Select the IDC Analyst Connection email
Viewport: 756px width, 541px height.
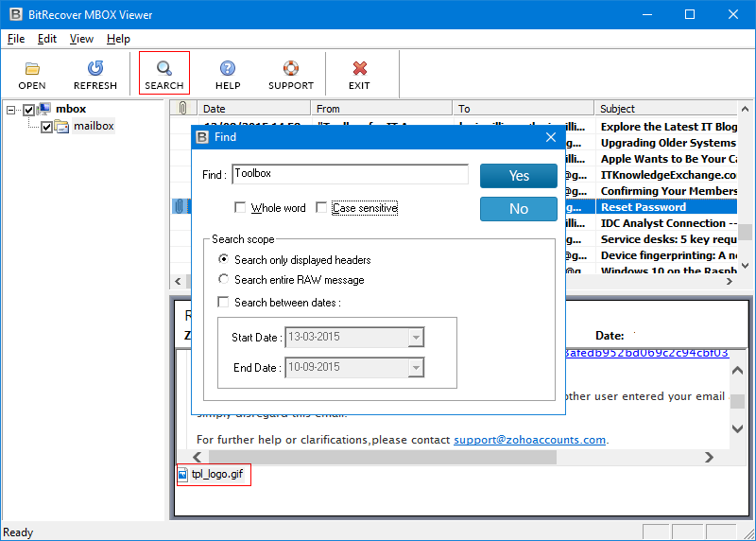668,223
